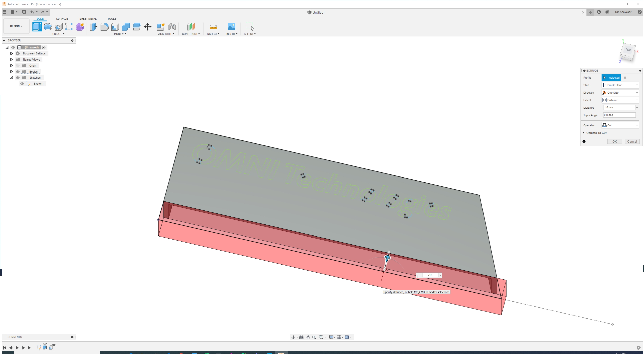Confirm the extrude with OK
Viewport: 644px width, 354px height.
tap(614, 141)
